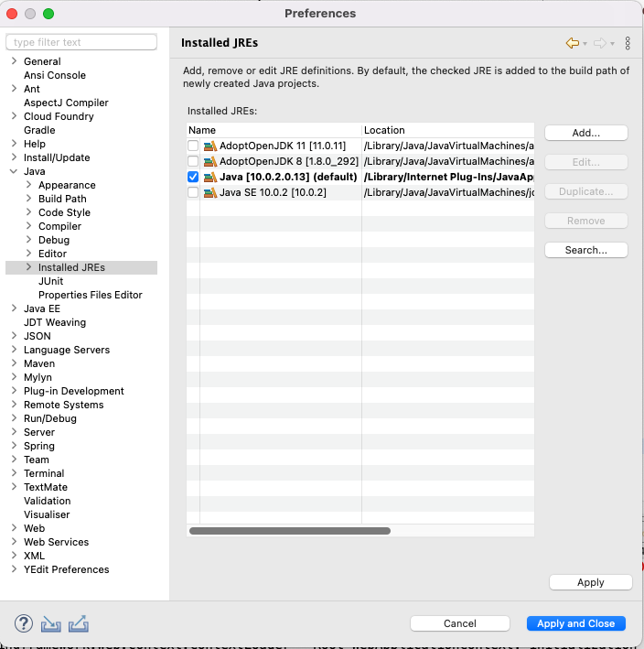This screenshot has height=649, width=644.
Task: Click the Java 10.0.2.0.13 library icon
Action: 210,178
